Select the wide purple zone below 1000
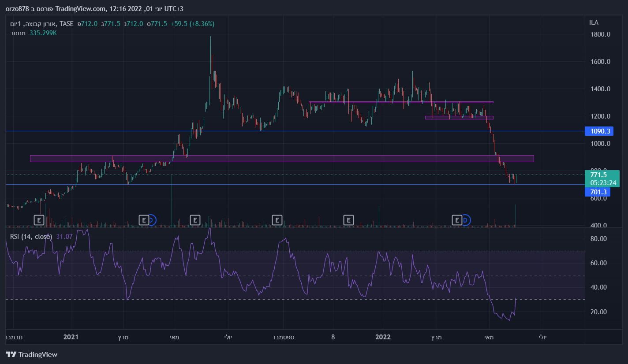 click(x=282, y=159)
